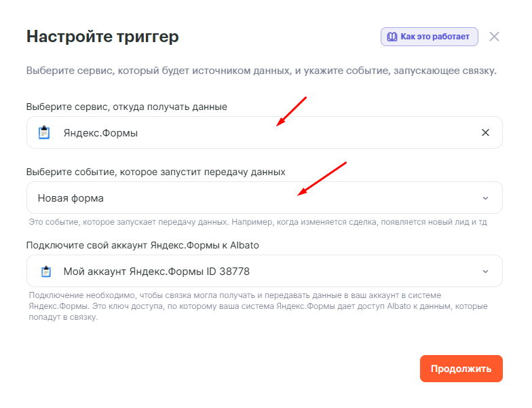Click the clipboard icon in the account field
Image resolution: width=532 pixels, height=408 pixels.
tap(45, 272)
